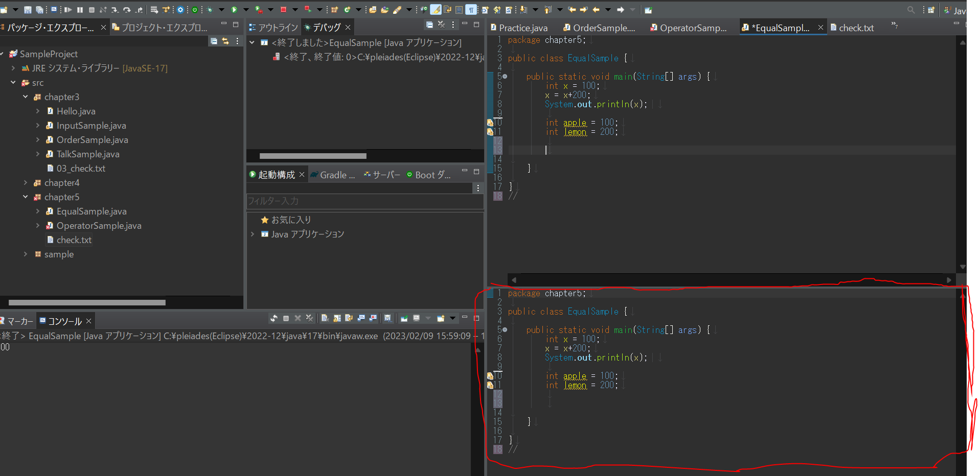Expand the Java アプリケーション launch node
Viewport: 980px width, 476px height.
click(253, 234)
